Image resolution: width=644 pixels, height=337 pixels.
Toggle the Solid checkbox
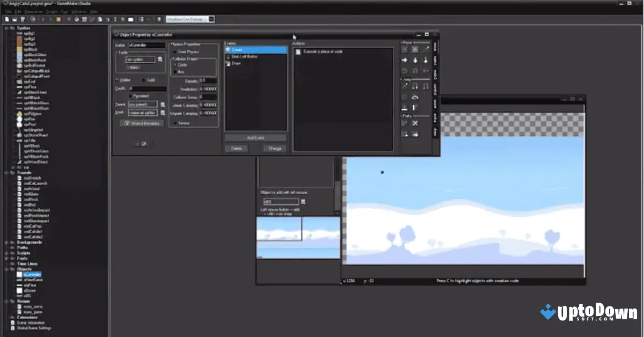point(142,79)
